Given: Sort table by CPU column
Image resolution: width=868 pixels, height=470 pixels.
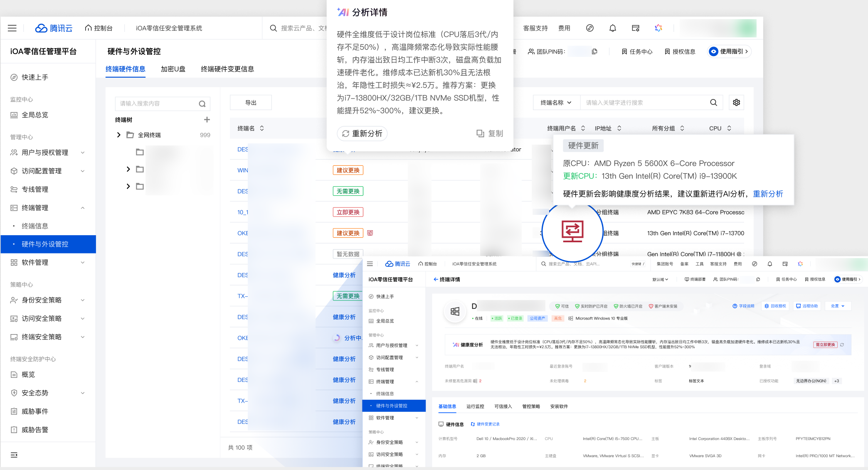Looking at the screenshot, I should pyautogui.click(x=729, y=128).
